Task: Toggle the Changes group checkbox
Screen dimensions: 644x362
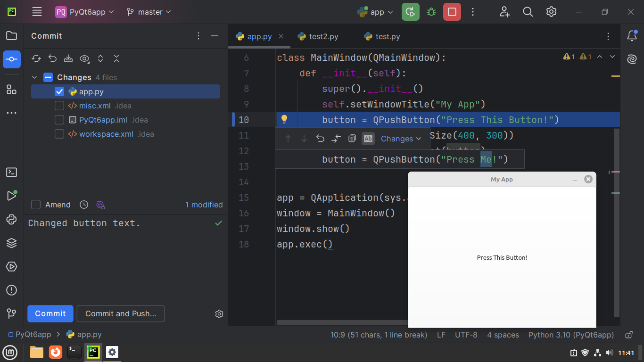Action: click(x=48, y=77)
